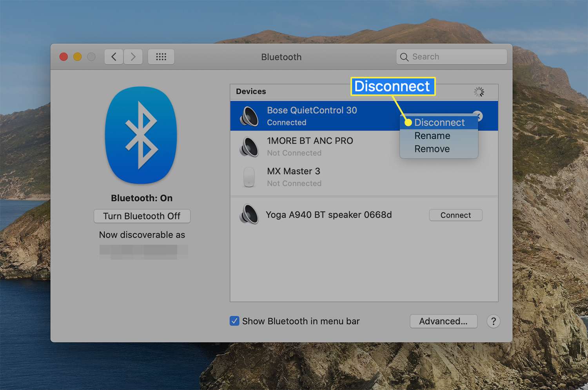Click the magnifier icon in Search
This screenshot has height=390, width=588.
tap(404, 57)
